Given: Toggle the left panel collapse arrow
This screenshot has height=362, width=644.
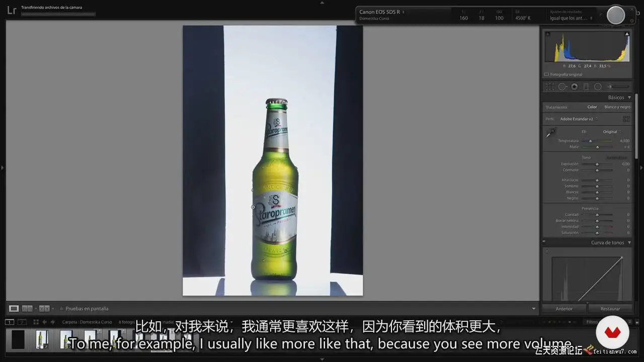Looking at the screenshot, I should (2, 167).
